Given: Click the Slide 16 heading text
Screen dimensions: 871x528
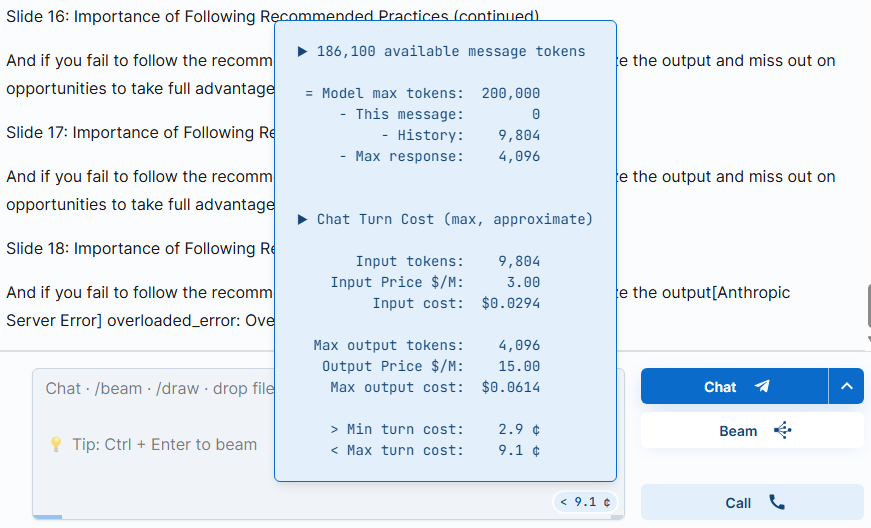Looking at the screenshot, I should pos(140,17).
